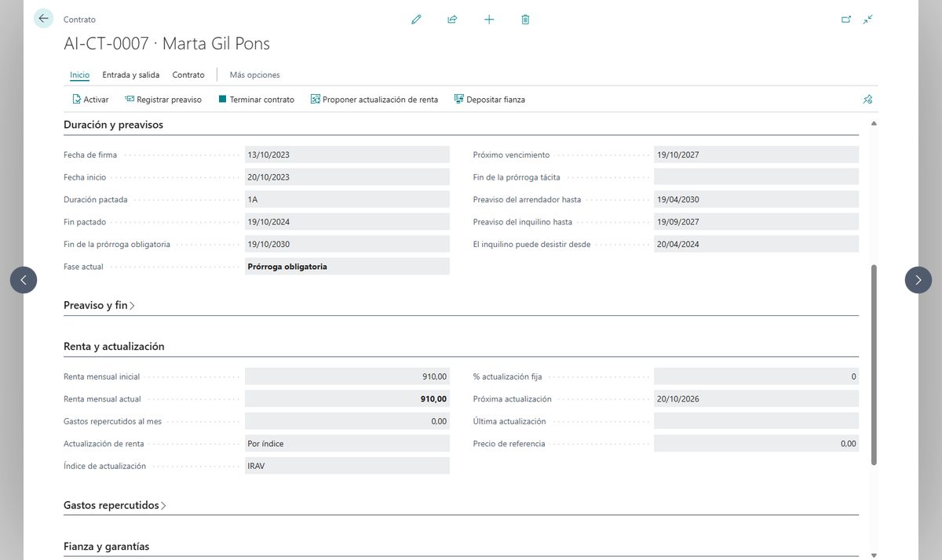Click the scrollbar up arrow
The image size is (942, 560).
coord(874,124)
